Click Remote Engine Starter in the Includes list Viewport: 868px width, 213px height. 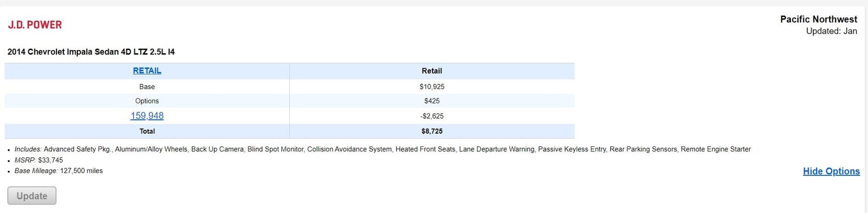point(716,149)
